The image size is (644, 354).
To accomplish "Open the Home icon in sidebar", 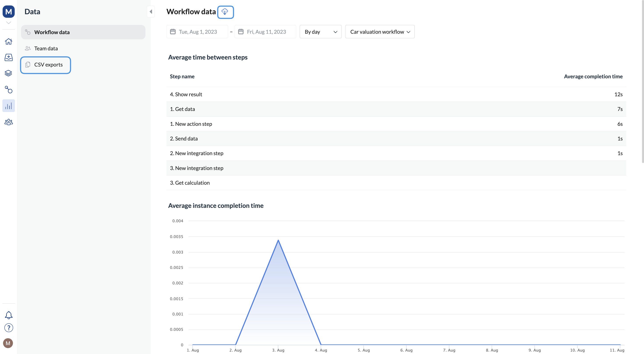I will click(x=9, y=41).
